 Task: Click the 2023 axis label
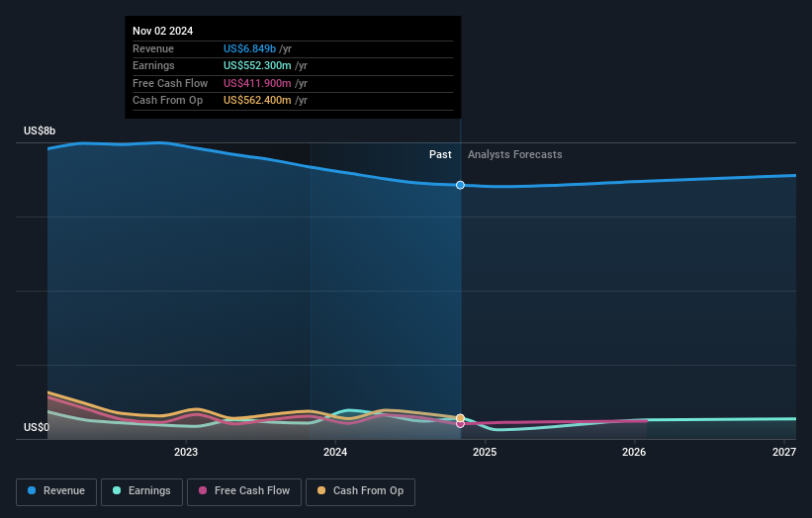tap(186, 453)
